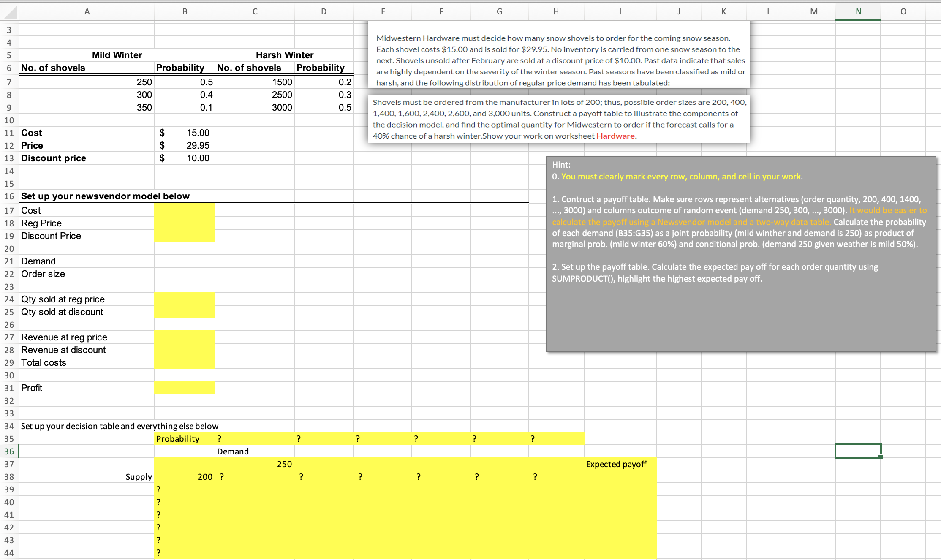This screenshot has height=560, width=941.
Task: Click the Harsh Winter header cell
Action: click(284, 55)
